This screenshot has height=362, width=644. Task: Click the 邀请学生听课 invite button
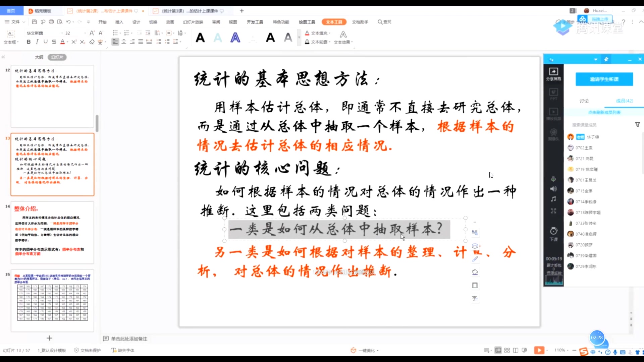[x=604, y=79]
